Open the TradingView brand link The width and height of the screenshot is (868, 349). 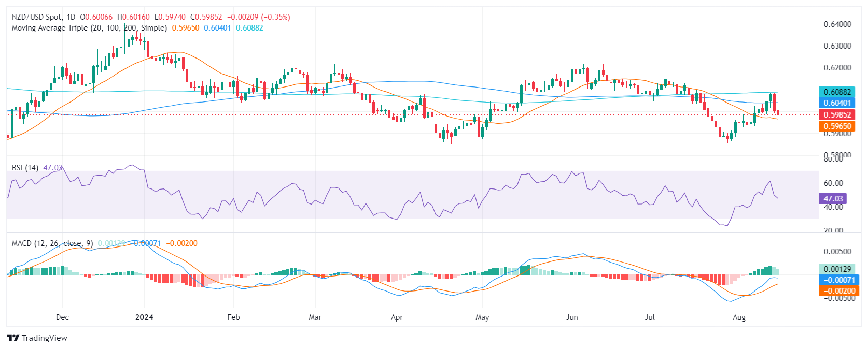click(37, 338)
